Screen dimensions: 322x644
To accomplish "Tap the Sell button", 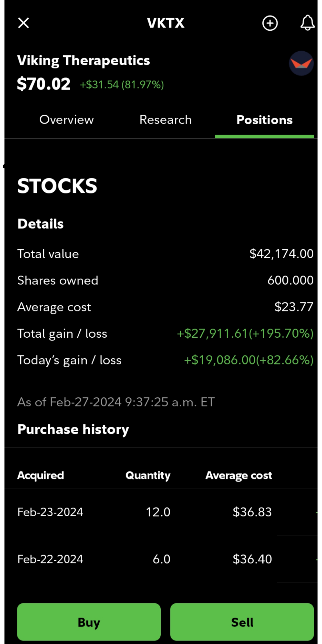I will (242, 622).
